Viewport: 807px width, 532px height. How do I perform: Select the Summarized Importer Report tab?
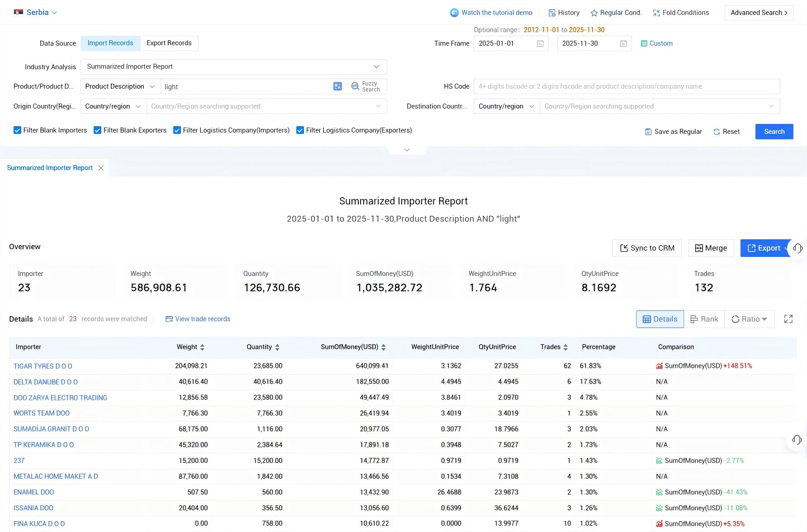(50, 168)
